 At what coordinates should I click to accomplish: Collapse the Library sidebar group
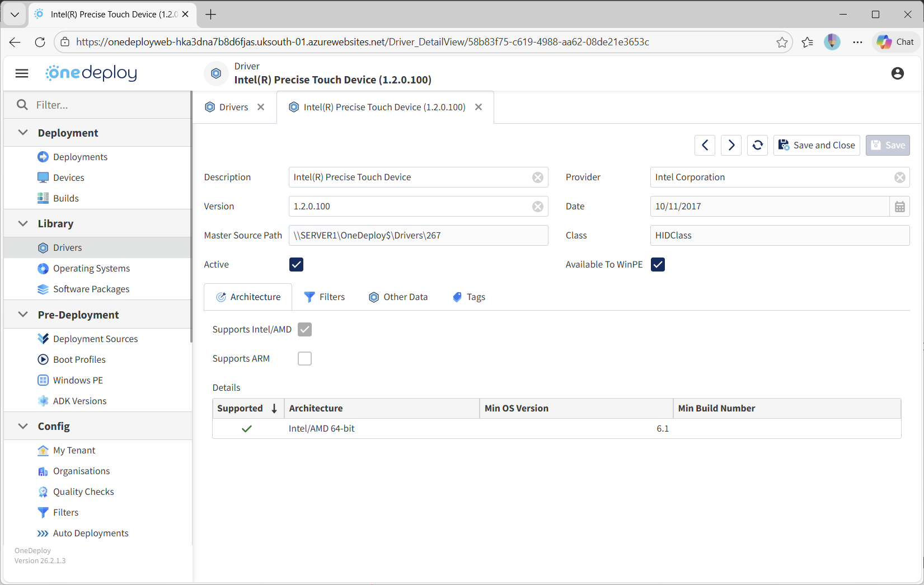point(23,223)
